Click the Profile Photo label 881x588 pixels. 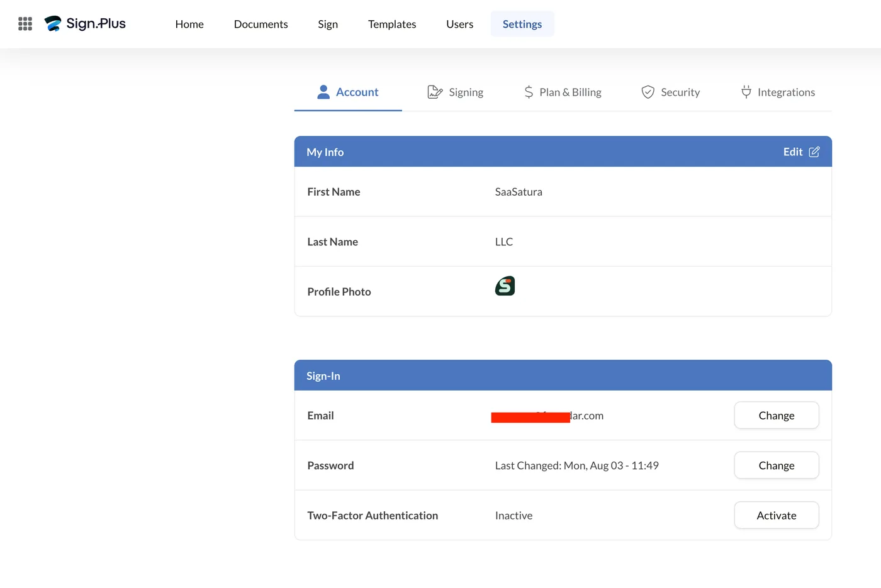click(339, 292)
